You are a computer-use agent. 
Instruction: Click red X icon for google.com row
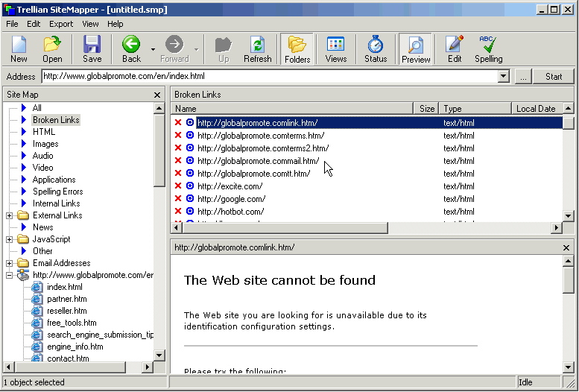coord(178,198)
